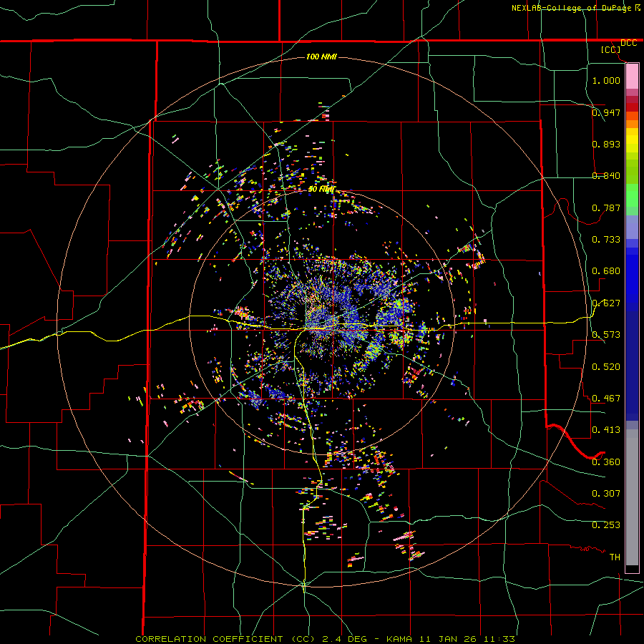
Task: Pick the olive-green swatch near 0.840
Action: click(x=632, y=172)
